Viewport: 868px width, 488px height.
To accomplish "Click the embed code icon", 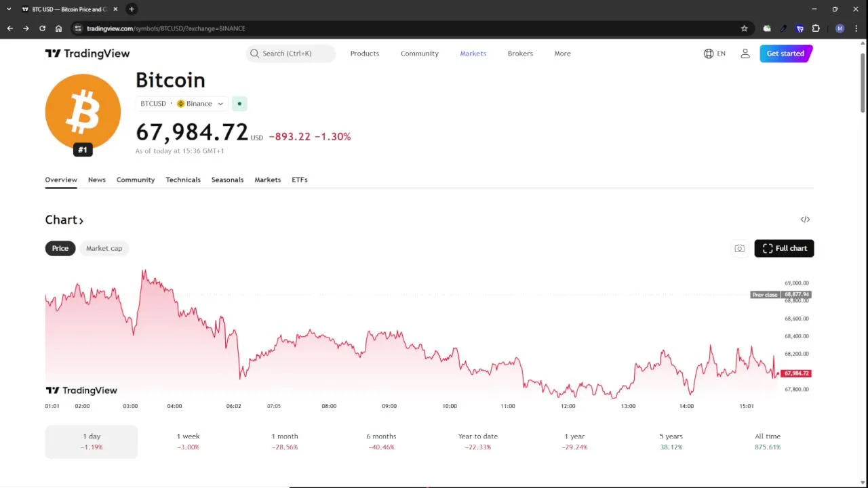I will (805, 220).
